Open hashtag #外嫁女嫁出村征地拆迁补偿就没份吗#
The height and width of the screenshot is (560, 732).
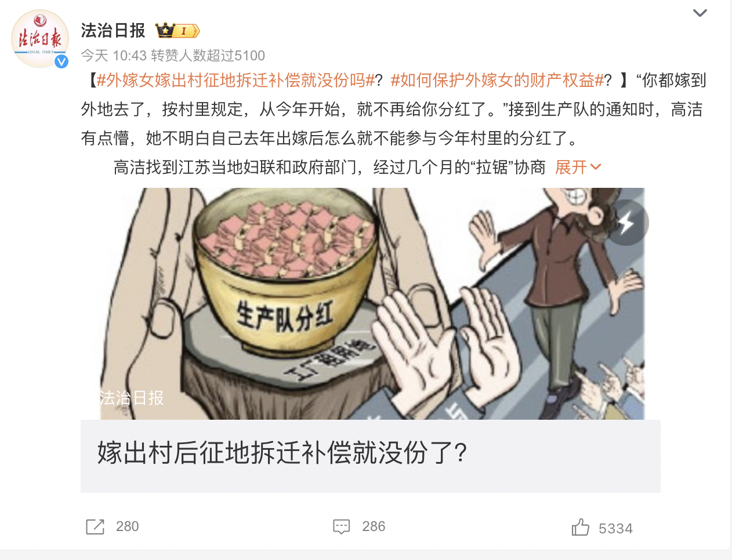click(x=235, y=80)
